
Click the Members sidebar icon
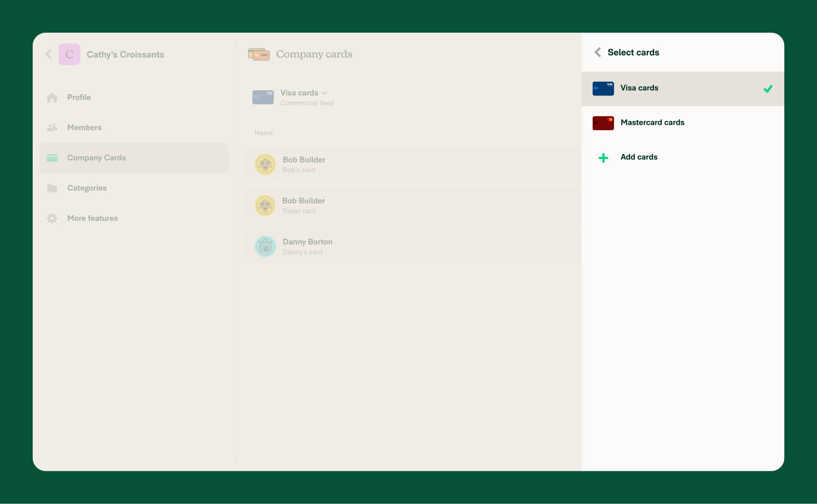tap(52, 127)
